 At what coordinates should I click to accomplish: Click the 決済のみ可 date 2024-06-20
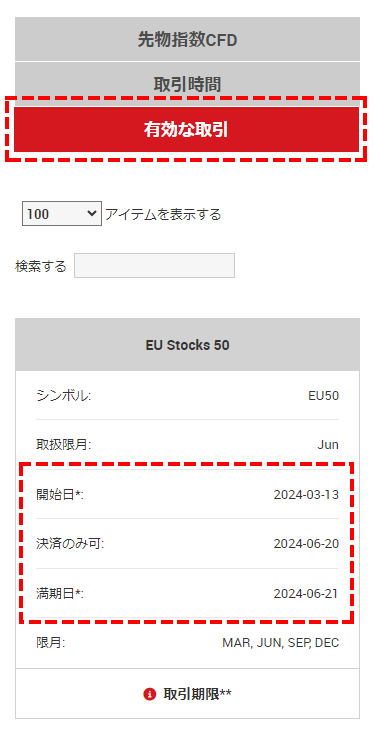click(x=306, y=543)
